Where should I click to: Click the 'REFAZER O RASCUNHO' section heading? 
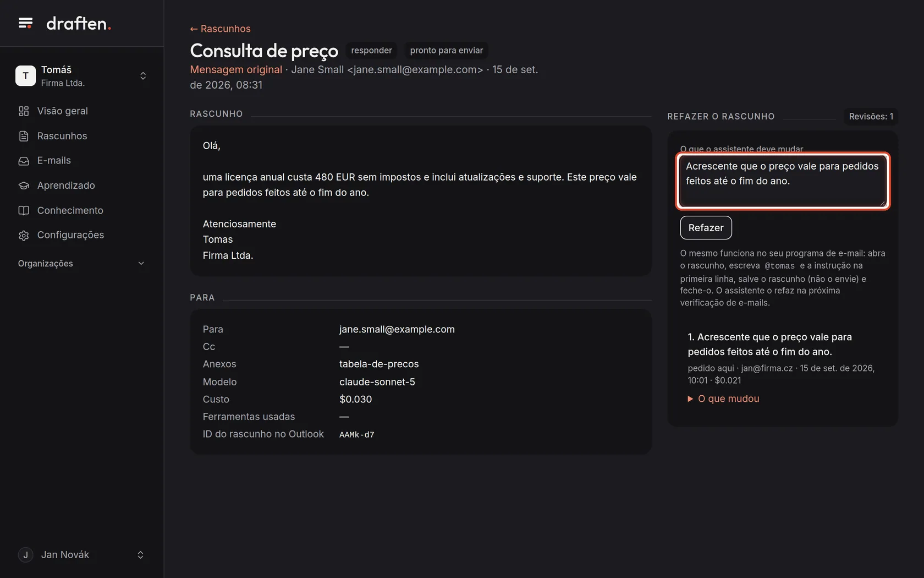point(721,117)
